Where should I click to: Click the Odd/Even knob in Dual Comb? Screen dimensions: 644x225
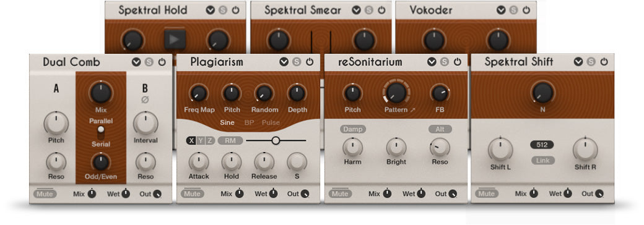100,163
